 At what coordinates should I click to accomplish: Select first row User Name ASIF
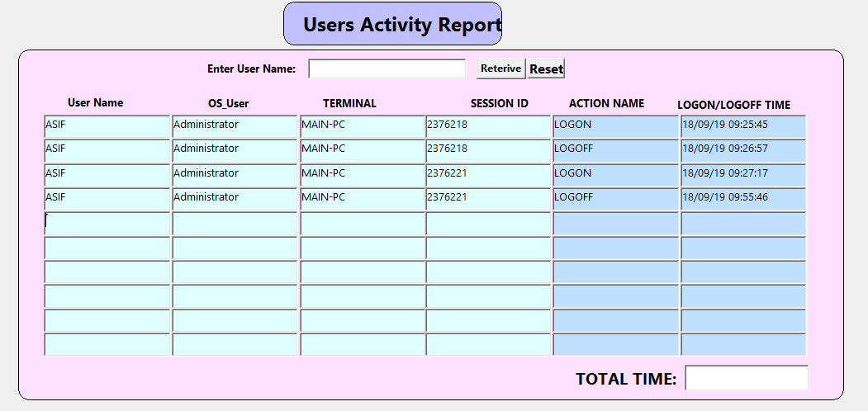point(107,125)
